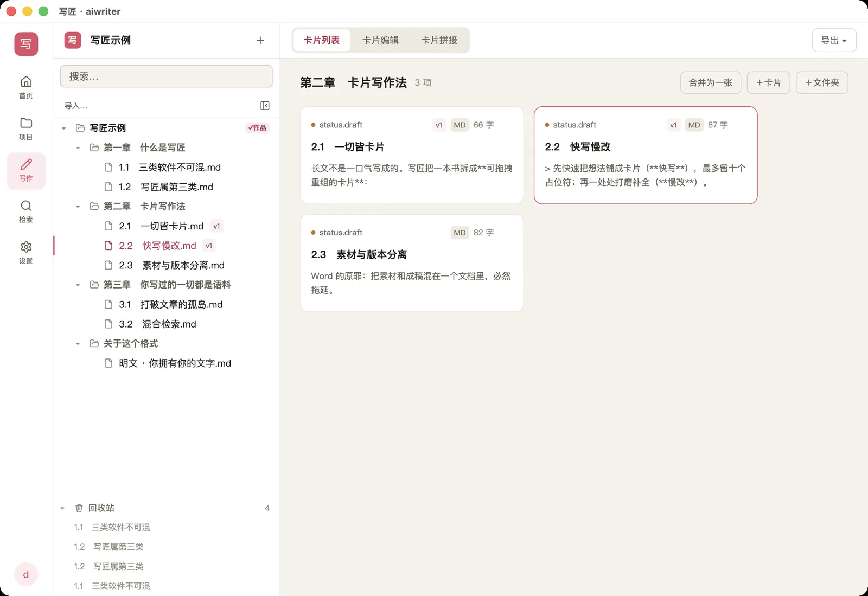Viewport: 868px width, 596px height.
Task: Click the +文件夹 button
Action: tap(822, 82)
